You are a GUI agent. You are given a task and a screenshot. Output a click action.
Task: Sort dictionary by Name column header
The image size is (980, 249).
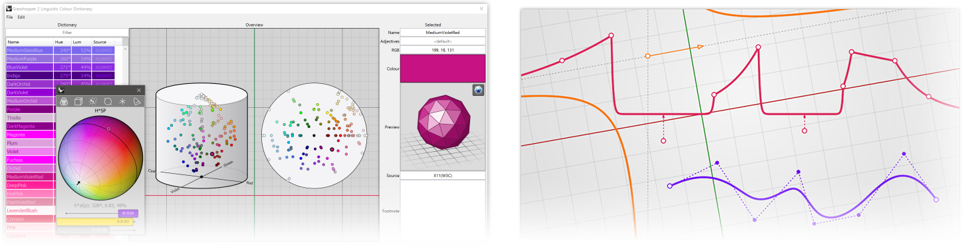[30, 42]
